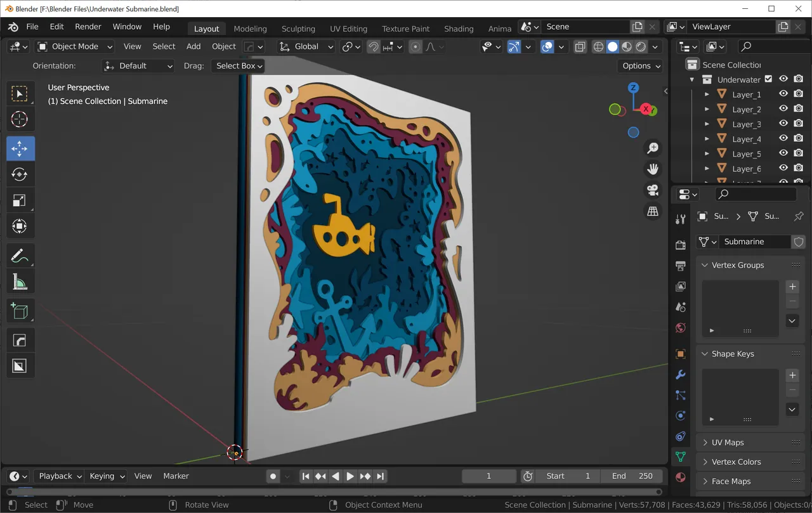The height and width of the screenshot is (513, 812).
Task: Open the View Layer properties tab
Action: click(681, 287)
